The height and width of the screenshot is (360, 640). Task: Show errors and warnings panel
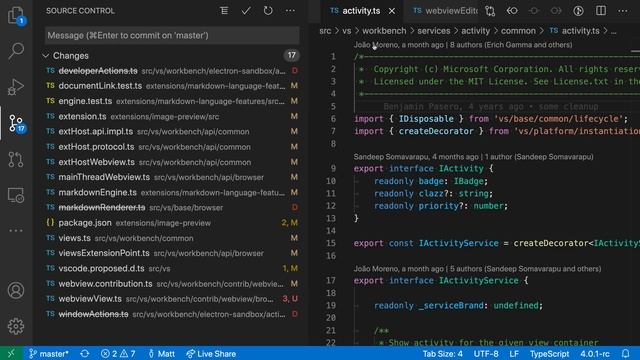tap(118, 353)
